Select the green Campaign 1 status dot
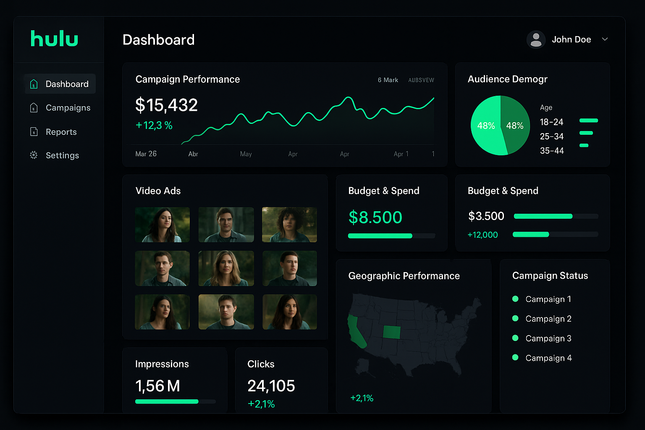645x430 pixels. point(515,299)
